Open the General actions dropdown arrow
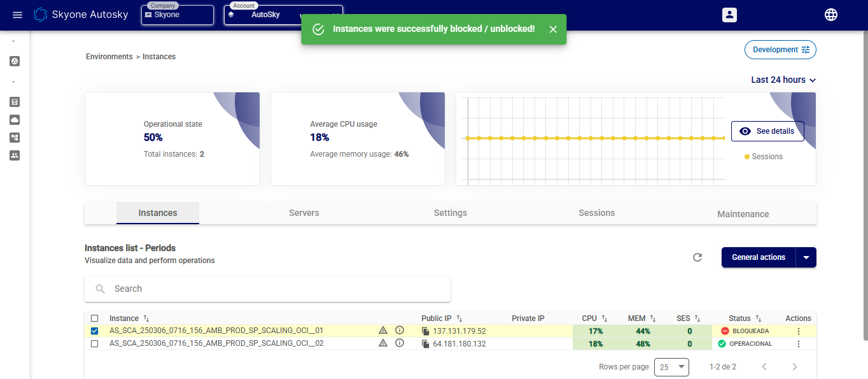The height and width of the screenshot is (379, 868). click(806, 257)
